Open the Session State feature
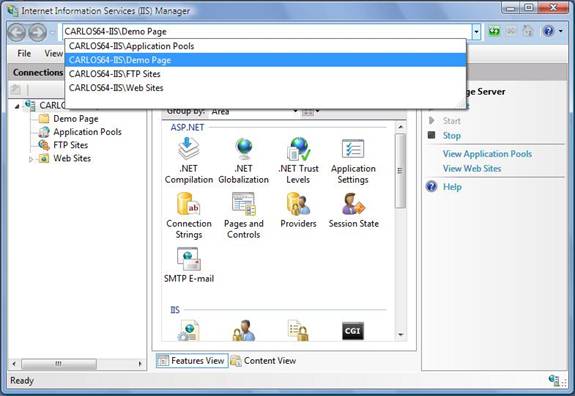 (x=354, y=210)
